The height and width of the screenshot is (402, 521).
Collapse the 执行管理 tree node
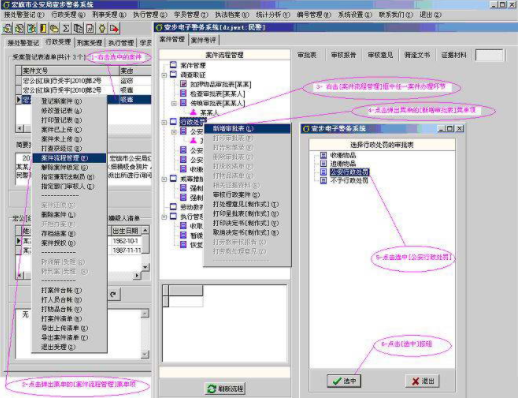tap(164, 217)
